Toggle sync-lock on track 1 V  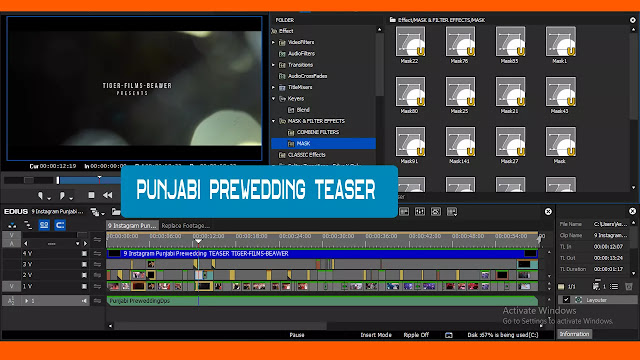97,287
